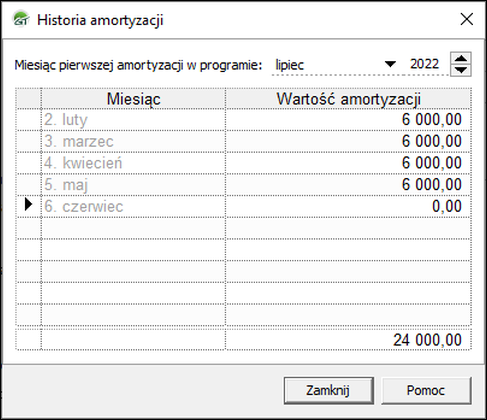Screen dimensions: 487x420
Task: Decrease the year with the down spinner arrow
Action: [x=461, y=70]
